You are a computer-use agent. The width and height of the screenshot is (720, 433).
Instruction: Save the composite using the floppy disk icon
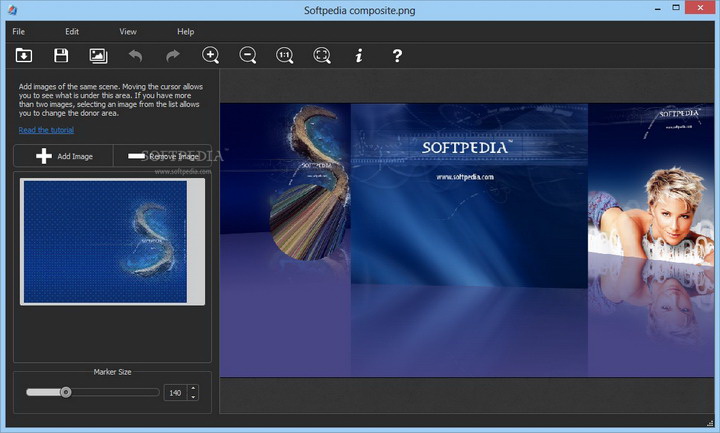tap(61, 56)
